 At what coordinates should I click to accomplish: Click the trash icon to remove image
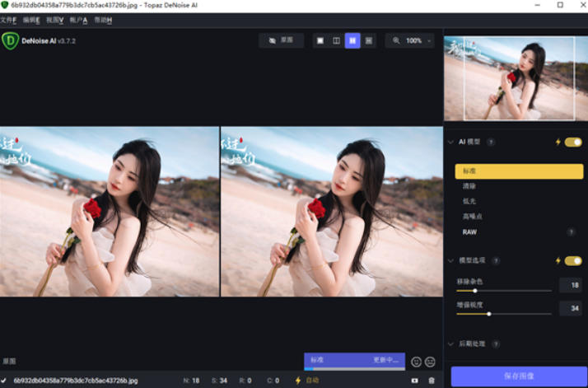coord(431,381)
